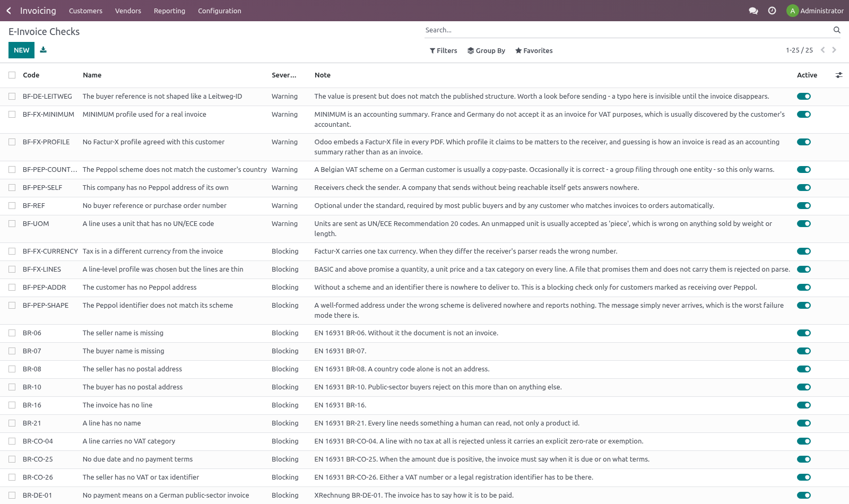Click the Invoicing app title
The height and width of the screenshot is (504, 849).
click(38, 11)
